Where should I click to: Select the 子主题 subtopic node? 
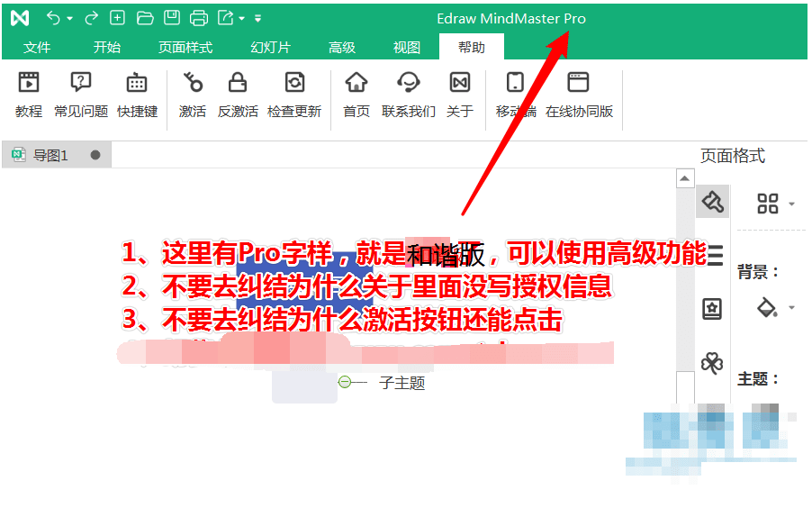401,383
